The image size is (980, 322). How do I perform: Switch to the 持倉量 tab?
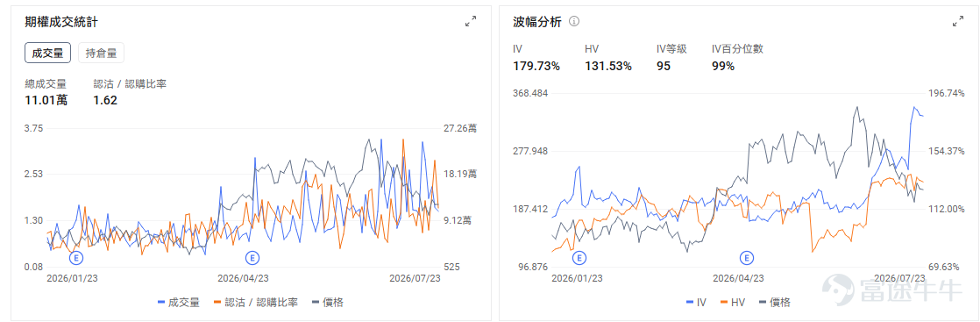point(102,54)
